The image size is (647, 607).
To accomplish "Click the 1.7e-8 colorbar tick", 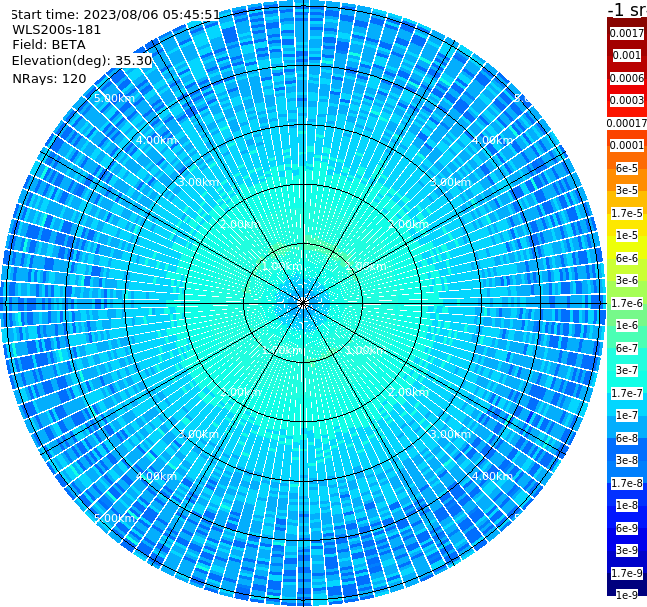I will pos(627,483).
